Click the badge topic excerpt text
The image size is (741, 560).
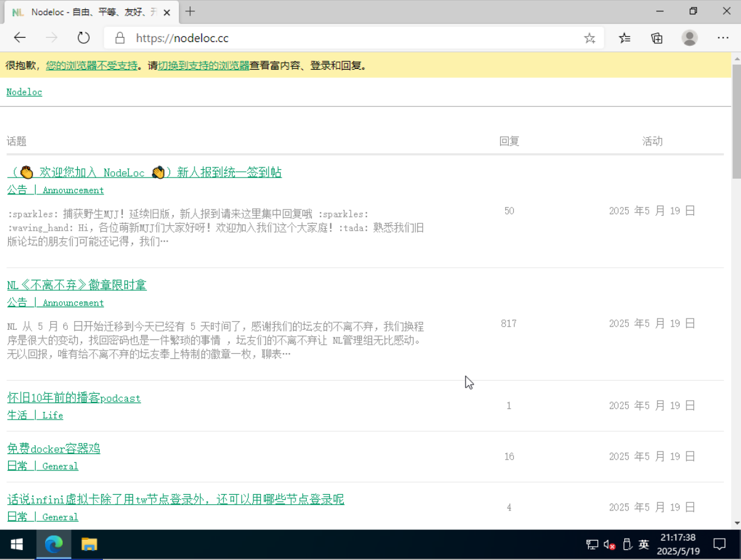(x=215, y=341)
